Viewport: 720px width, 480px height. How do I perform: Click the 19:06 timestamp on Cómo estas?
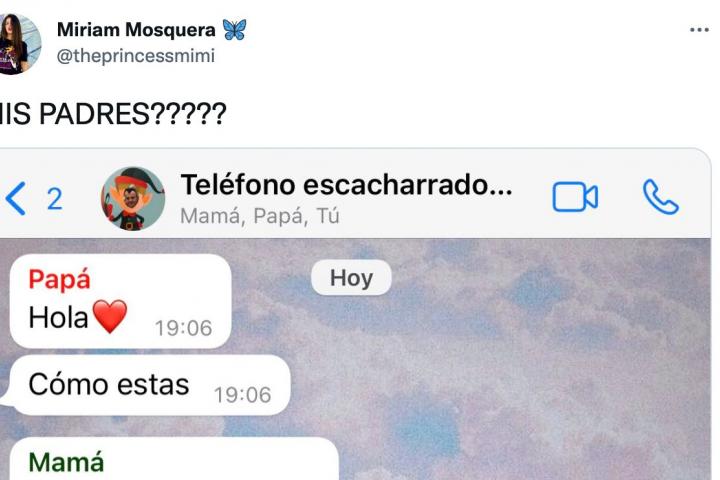pos(242,395)
